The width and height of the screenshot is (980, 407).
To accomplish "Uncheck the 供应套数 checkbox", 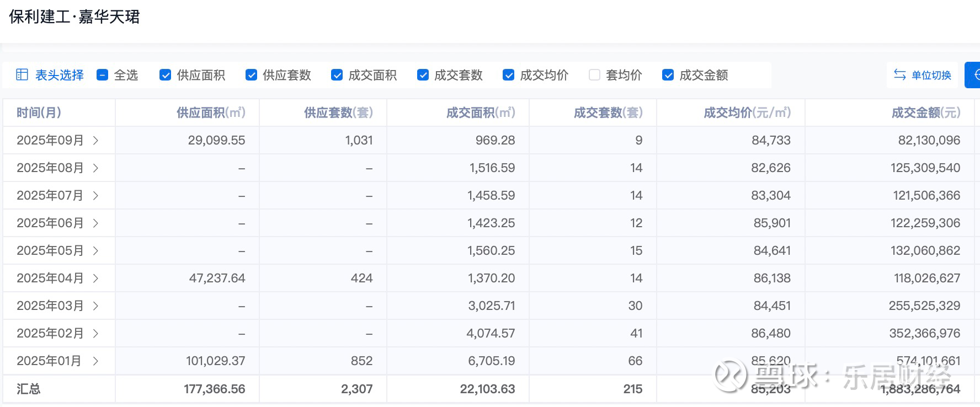I will click(x=251, y=75).
